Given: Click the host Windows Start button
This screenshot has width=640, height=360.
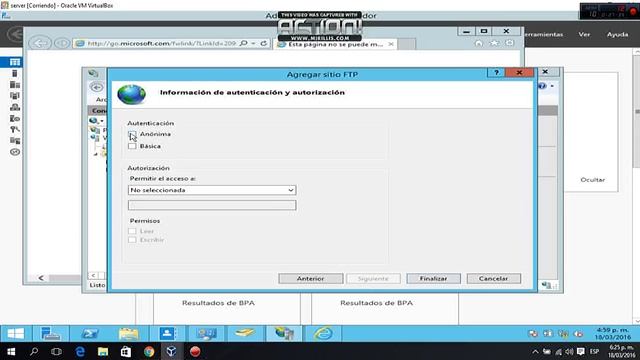Looking at the screenshot, I should pos(11,351).
